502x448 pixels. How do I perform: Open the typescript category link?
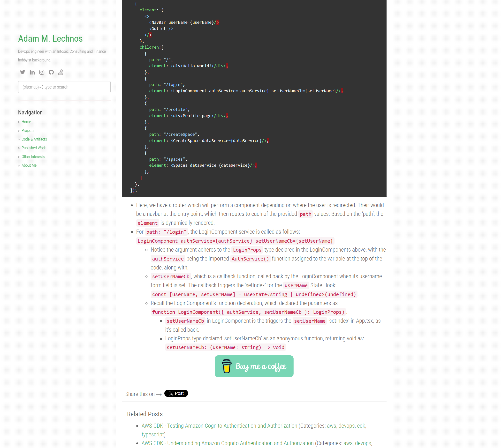(x=152, y=434)
